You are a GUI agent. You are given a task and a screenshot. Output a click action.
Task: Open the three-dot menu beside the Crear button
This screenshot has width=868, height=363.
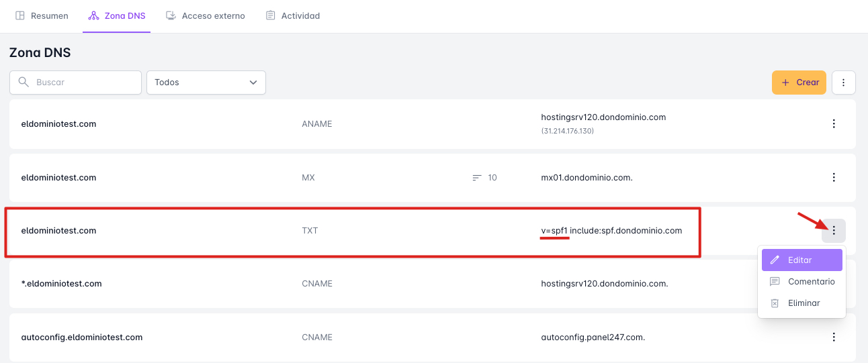coord(843,83)
